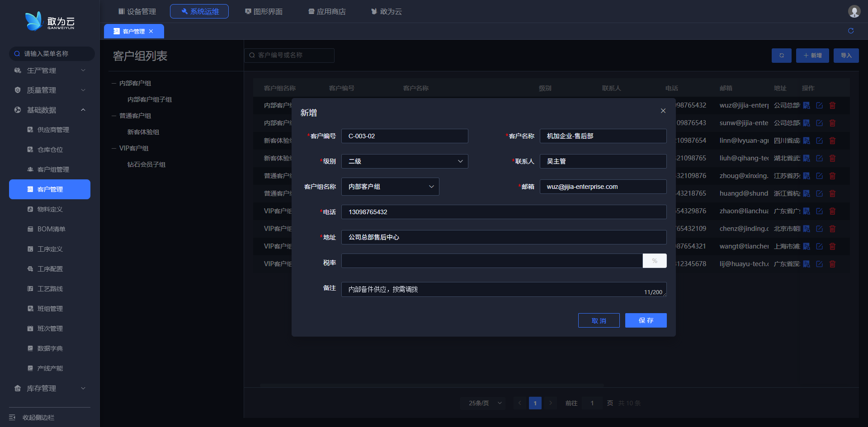868x427 pixels.
Task: Open the 客户组名称 dropdown
Action: [x=390, y=187]
